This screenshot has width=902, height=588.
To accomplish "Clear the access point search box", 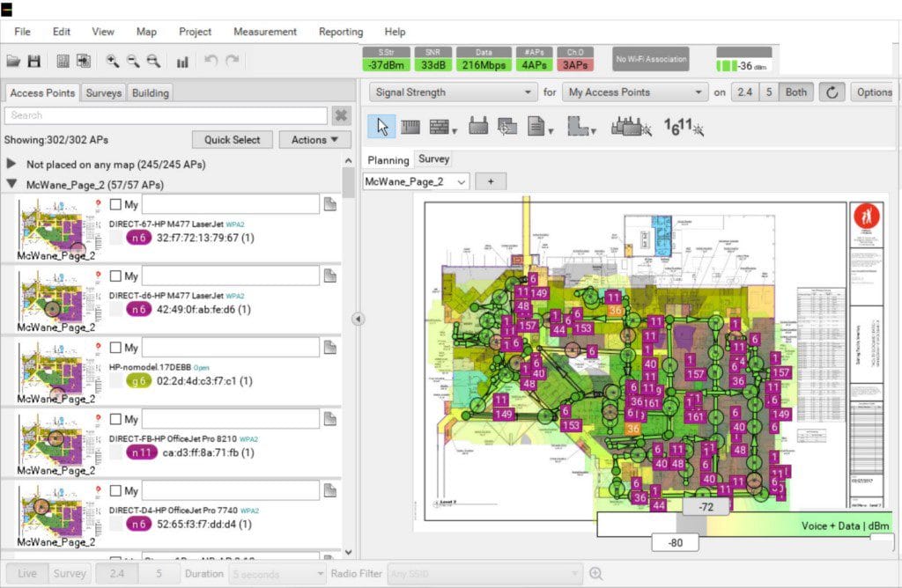I will [341, 115].
